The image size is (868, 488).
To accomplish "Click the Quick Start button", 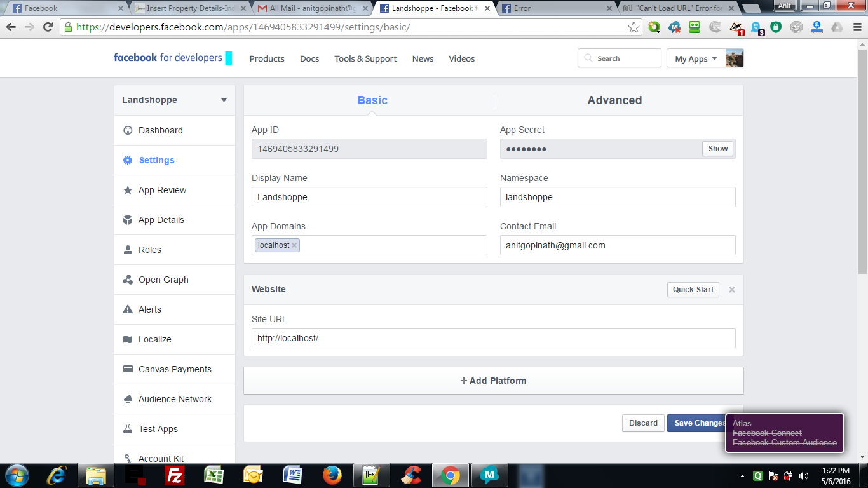I will click(x=693, y=290).
